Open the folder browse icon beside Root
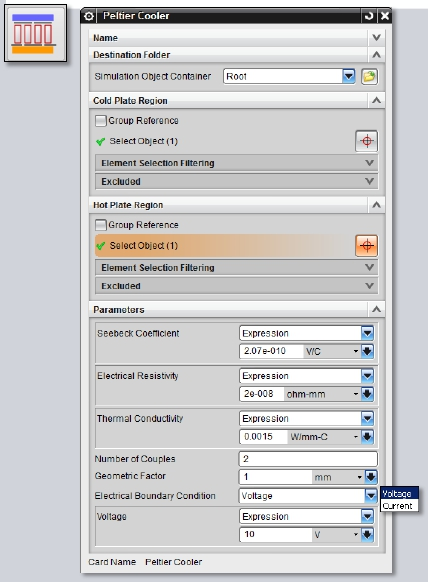Viewport: 428px width, 582px height. (x=369, y=76)
